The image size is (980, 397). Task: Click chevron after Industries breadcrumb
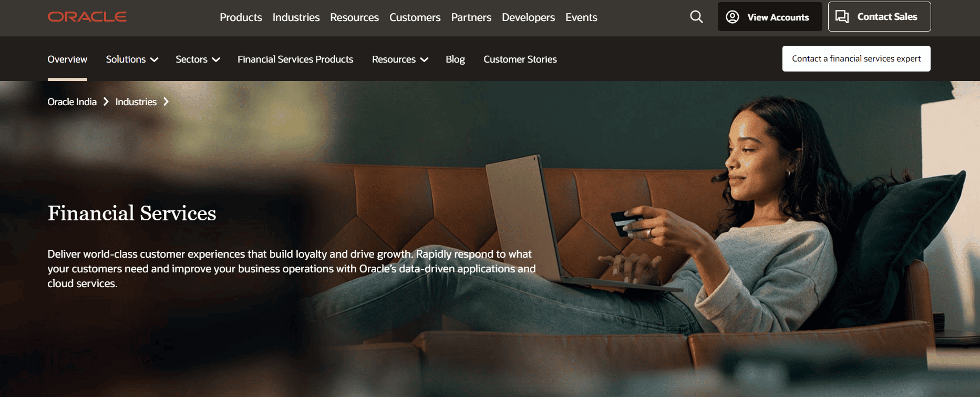point(166,101)
